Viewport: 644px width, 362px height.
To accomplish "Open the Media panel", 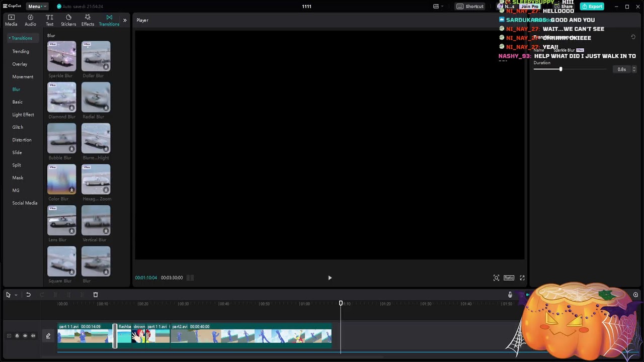I will click(11, 20).
